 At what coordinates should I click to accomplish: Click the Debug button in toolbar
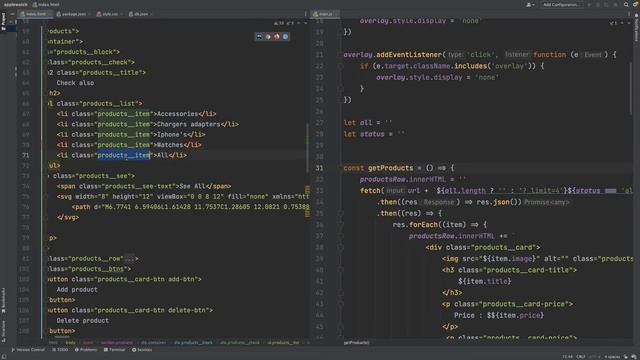pos(598,4)
